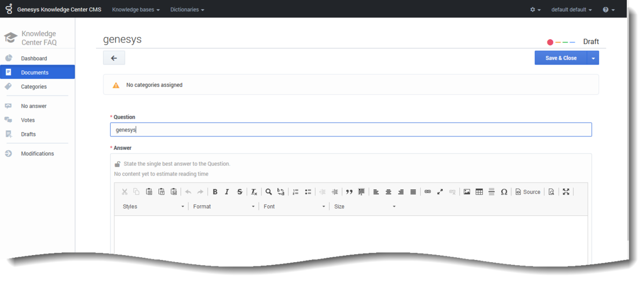Click the Paste icon in editor toolbar
Viewport: 644px width, 282px height.
149,192
